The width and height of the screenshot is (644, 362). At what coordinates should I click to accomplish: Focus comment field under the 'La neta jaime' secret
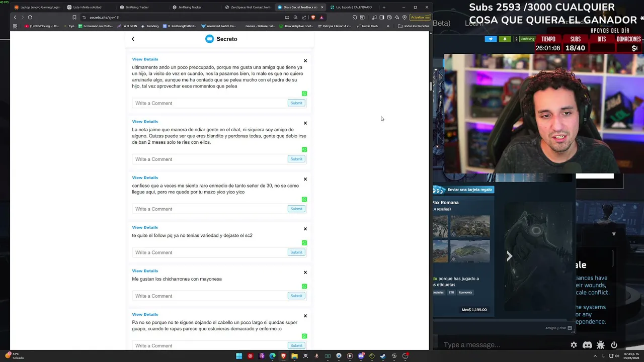pyautogui.click(x=209, y=159)
